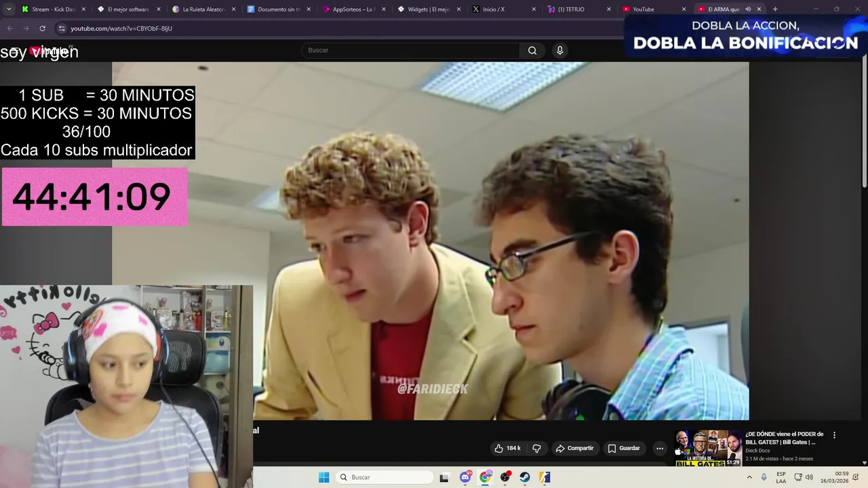Screen dimensions: 868x488
Task: Open a new browser tab
Action: [x=775, y=9]
